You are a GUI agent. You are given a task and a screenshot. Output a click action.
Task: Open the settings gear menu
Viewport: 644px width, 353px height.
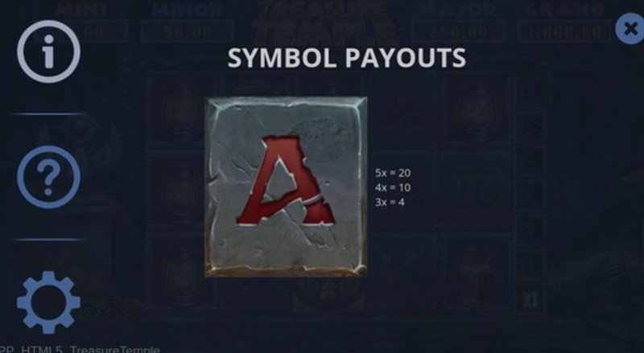pos(48,302)
